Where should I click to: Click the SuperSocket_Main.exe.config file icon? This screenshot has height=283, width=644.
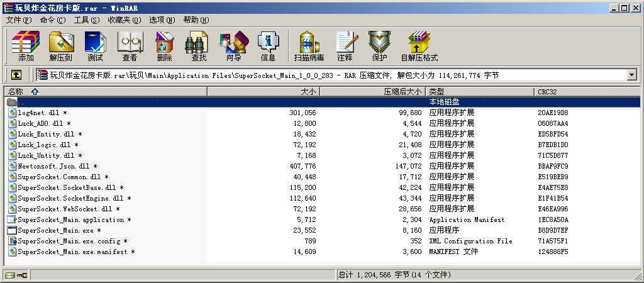click(12, 241)
